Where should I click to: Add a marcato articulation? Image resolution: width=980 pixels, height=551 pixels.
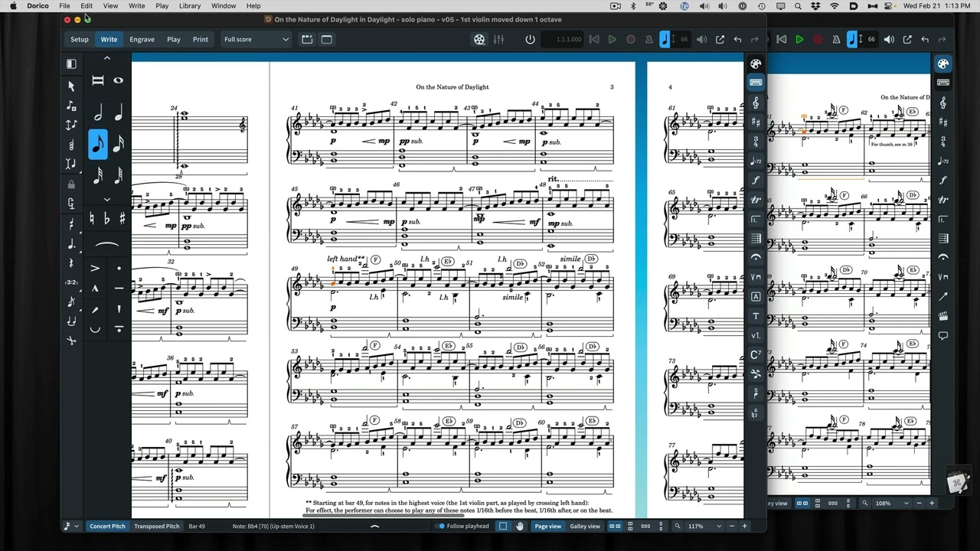click(x=95, y=289)
